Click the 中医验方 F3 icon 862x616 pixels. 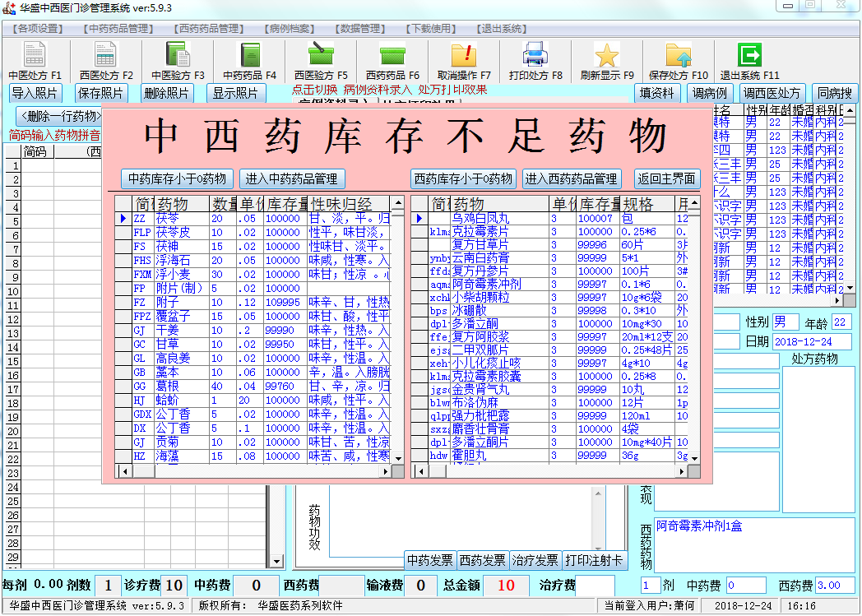(178, 60)
